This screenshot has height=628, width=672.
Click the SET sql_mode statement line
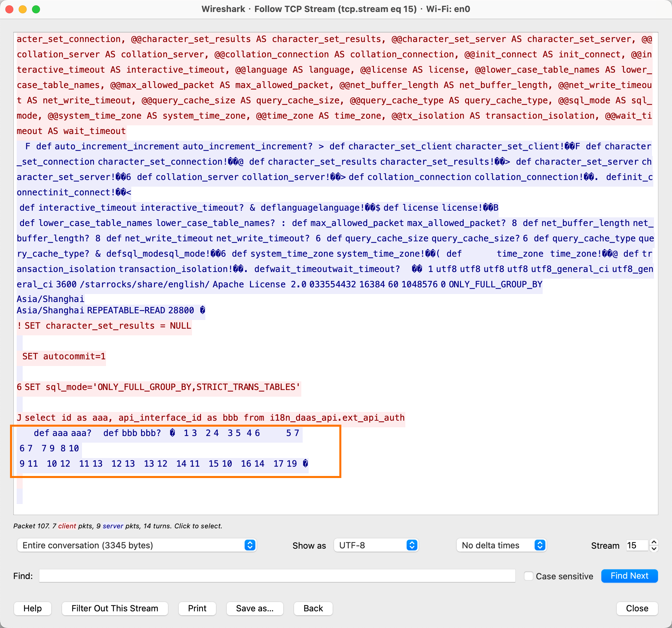[x=159, y=387]
